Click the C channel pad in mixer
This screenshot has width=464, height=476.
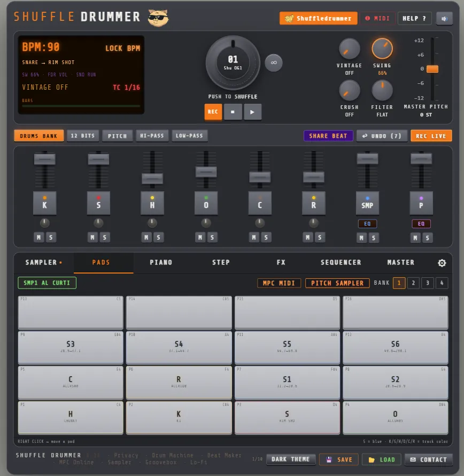point(260,203)
